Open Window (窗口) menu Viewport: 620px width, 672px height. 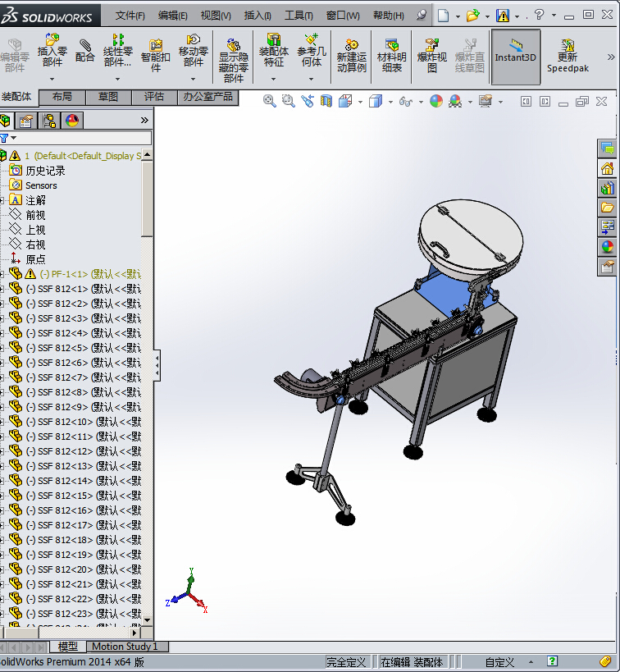click(343, 16)
